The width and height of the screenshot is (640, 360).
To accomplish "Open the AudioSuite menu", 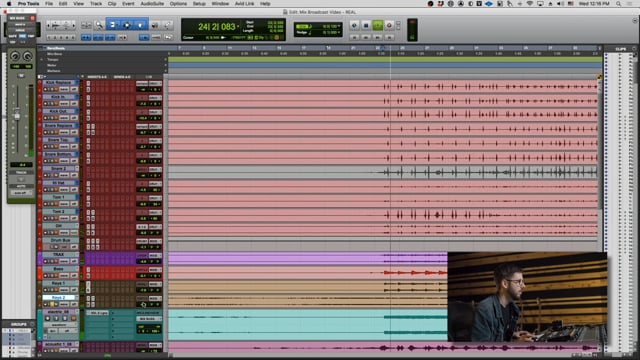I will tap(152, 4).
